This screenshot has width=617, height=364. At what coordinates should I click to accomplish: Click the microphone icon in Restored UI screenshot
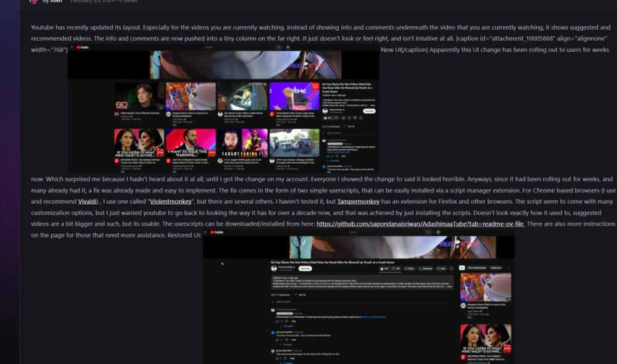point(438,232)
